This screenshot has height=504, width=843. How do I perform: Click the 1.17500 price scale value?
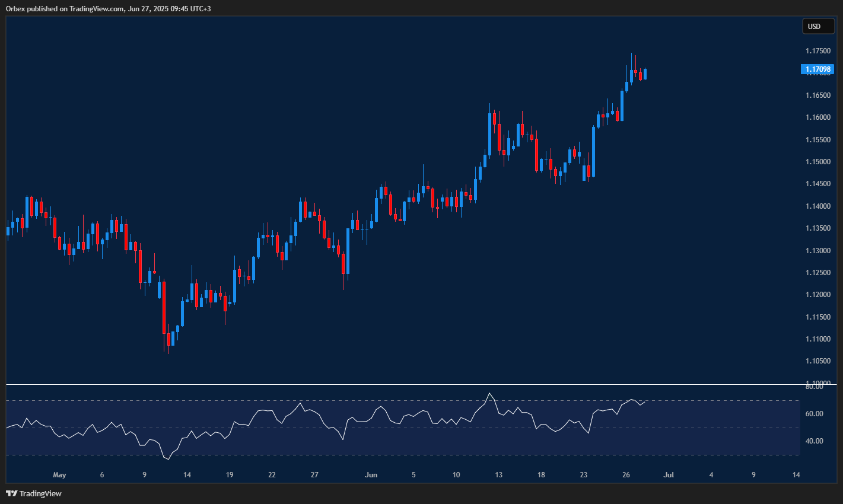click(819, 50)
